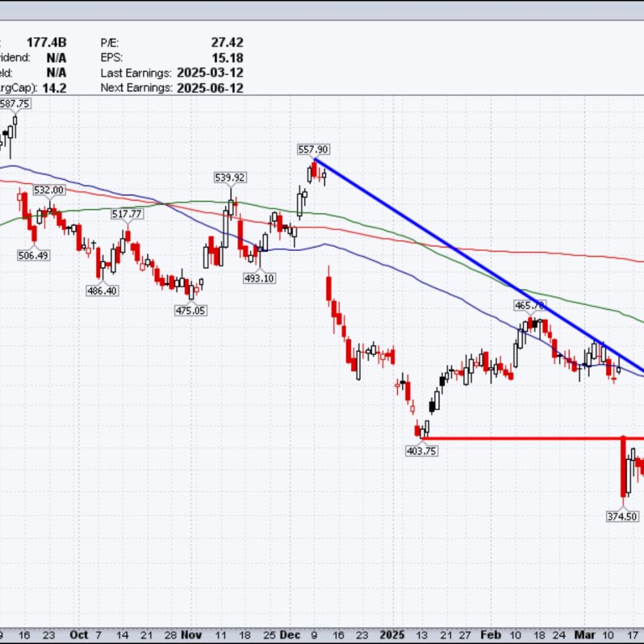Click the 475.05 low price label

coord(191,310)
